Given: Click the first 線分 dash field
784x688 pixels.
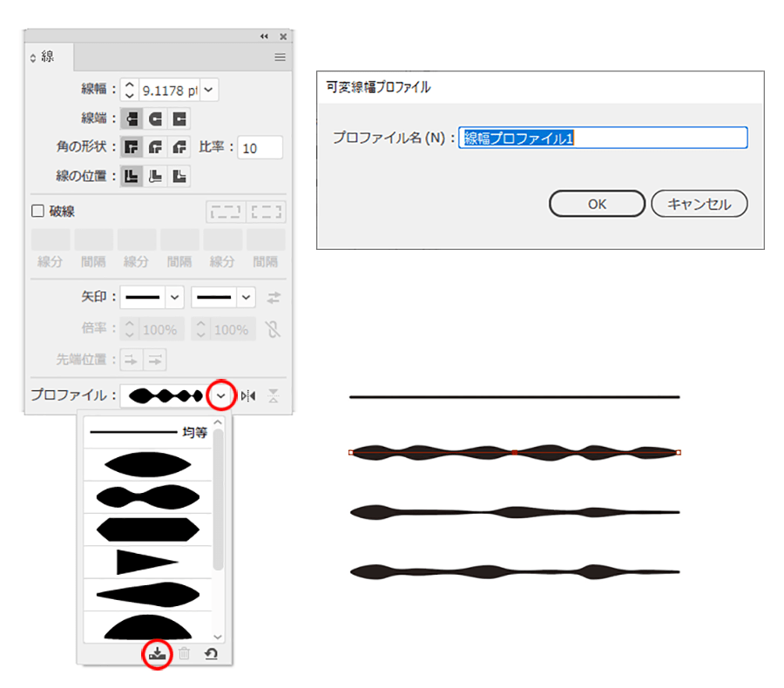Looking at the screenshot, I should pyautogui.click(x=51, y=239).
